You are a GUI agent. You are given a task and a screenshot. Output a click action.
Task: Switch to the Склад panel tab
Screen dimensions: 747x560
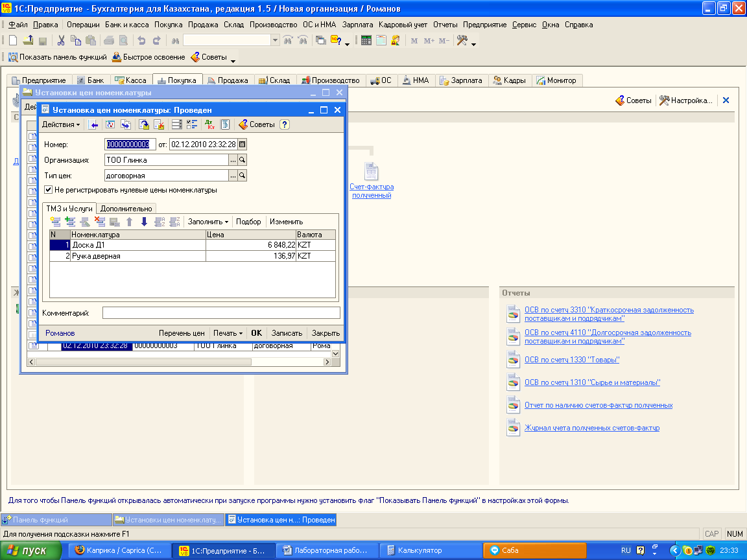coord(275,80)
